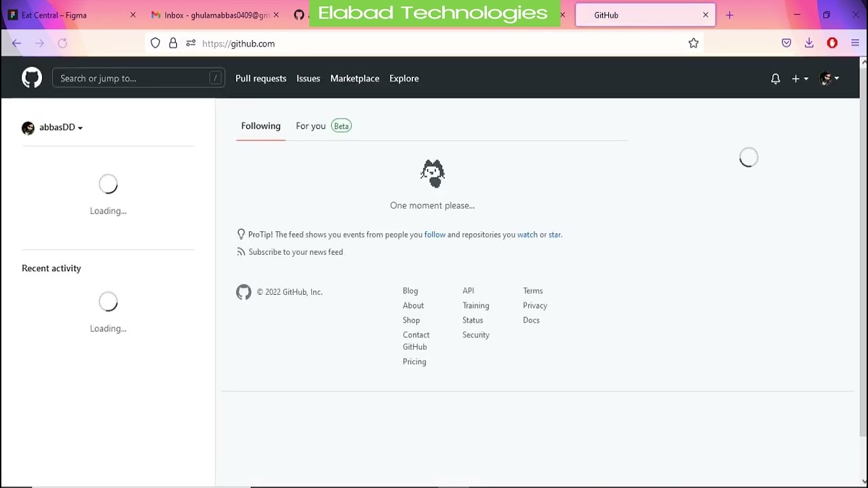Open Issues in the header
The width and height of the screenshot is (868, 488).
tap(308, 78)
